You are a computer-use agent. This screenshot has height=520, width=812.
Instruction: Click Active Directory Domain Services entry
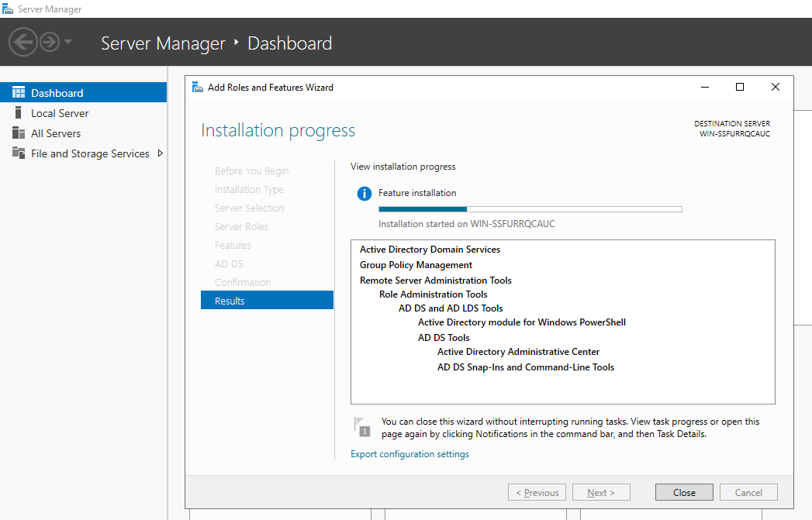click(x=430, y=250)
